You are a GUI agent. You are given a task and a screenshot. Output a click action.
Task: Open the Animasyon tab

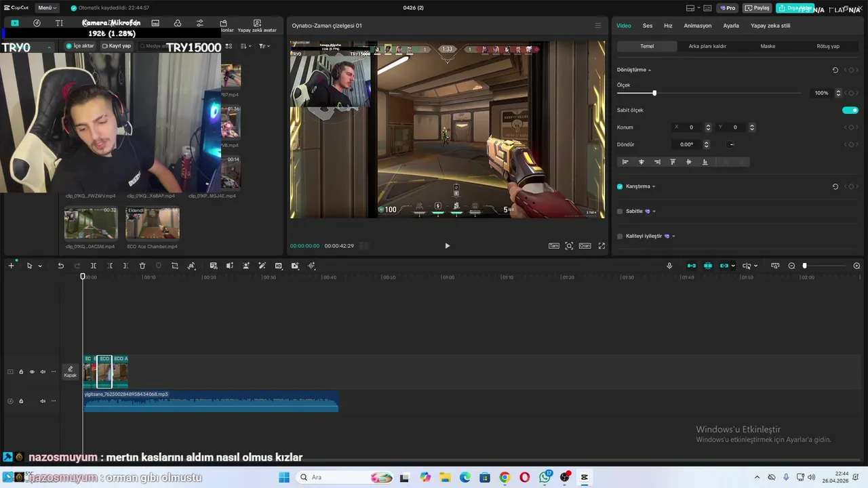[x=698, y=26]
